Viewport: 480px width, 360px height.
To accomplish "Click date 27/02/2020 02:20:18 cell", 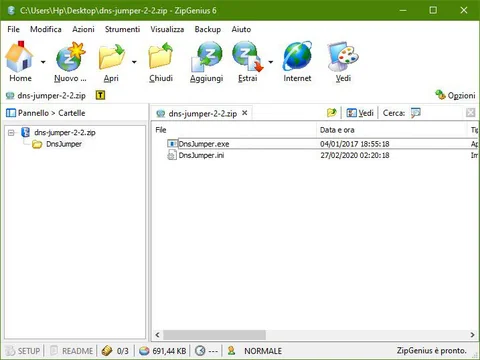I will coord(355,155).
